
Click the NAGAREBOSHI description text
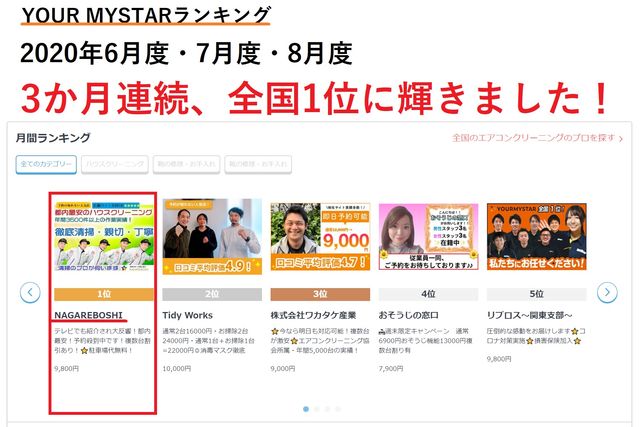[103, 340]
